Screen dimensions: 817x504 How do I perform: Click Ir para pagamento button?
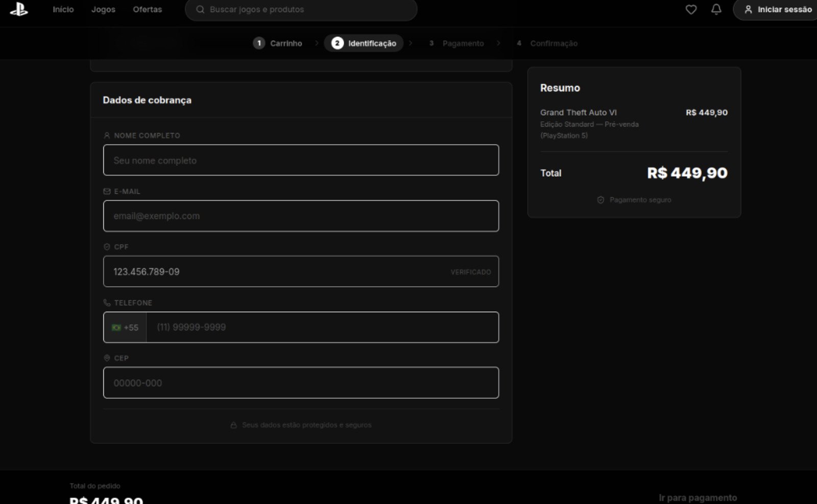click(x=698, y=498)
